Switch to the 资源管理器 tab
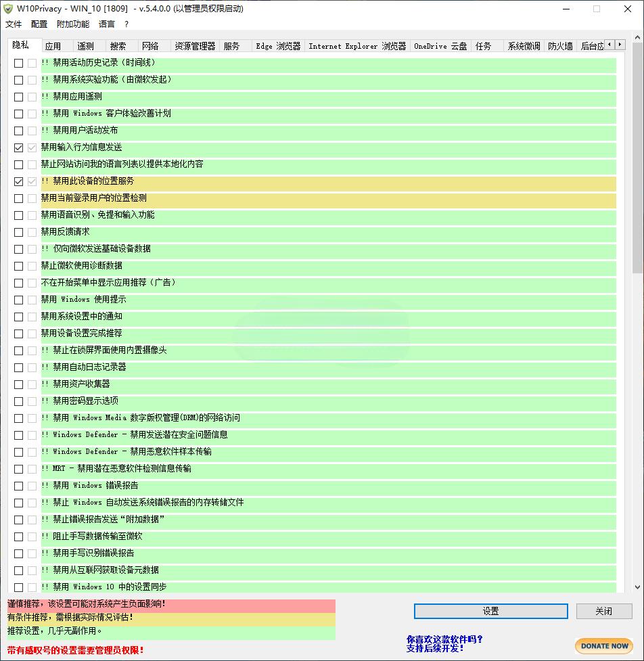644x661 pixels. (195, 46)
